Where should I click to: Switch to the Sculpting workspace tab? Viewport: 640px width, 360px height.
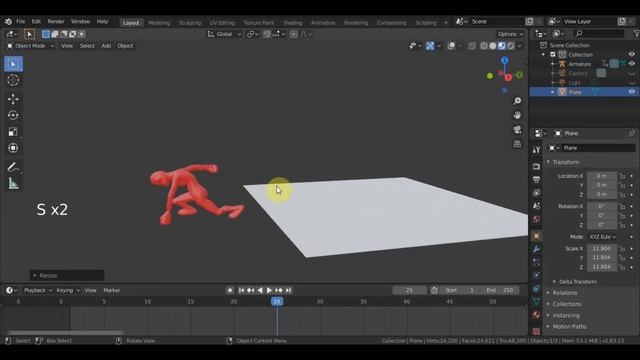click(x=190, y=23)
